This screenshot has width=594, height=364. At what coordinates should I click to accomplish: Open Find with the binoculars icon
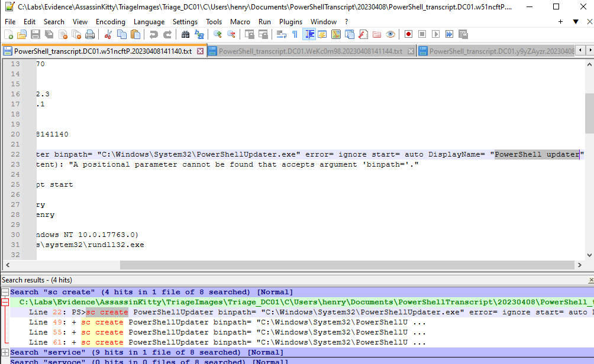point(185,35)
